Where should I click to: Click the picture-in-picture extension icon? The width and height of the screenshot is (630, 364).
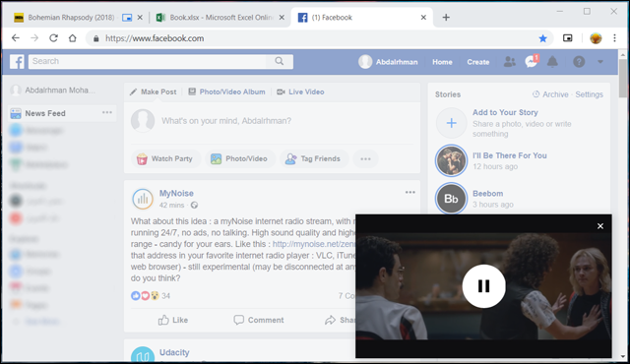pos(567,38)
